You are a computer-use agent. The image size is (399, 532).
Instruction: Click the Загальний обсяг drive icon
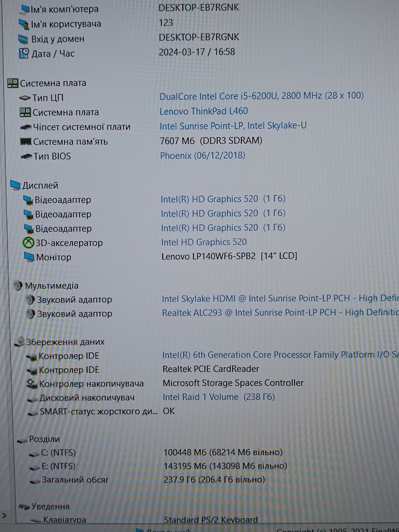(35, 481)
